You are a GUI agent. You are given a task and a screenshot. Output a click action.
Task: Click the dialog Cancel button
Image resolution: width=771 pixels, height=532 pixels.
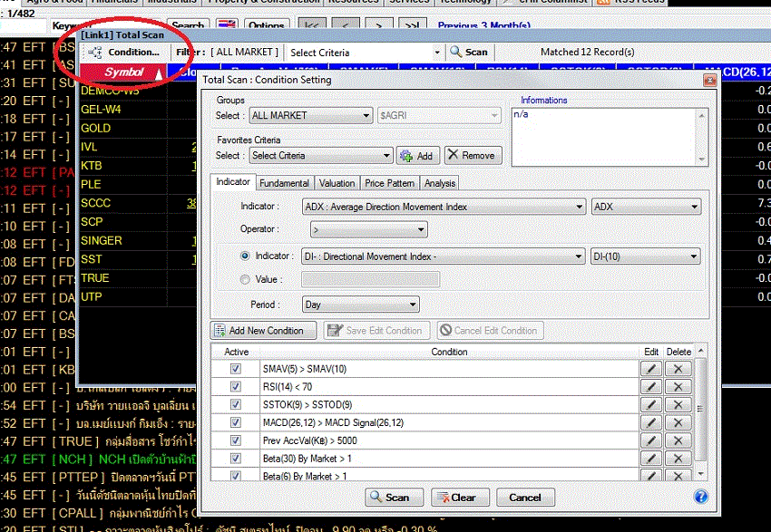[x=525, y=498]
